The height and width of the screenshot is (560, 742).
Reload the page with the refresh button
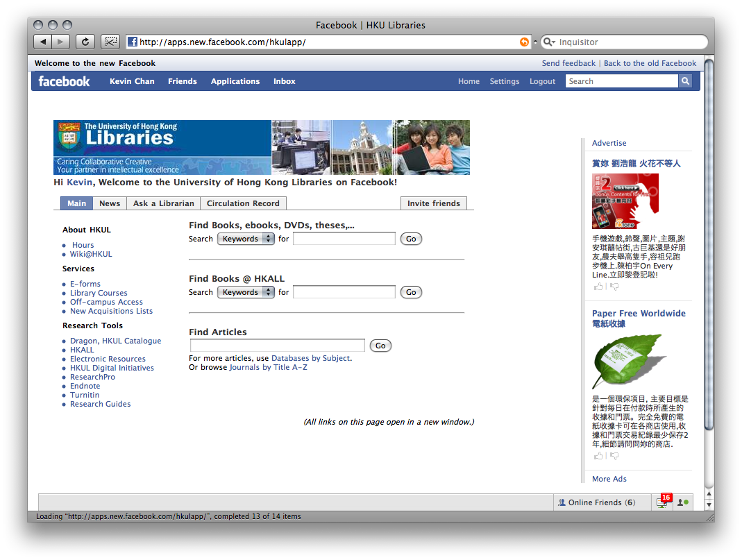click(85, 42)
